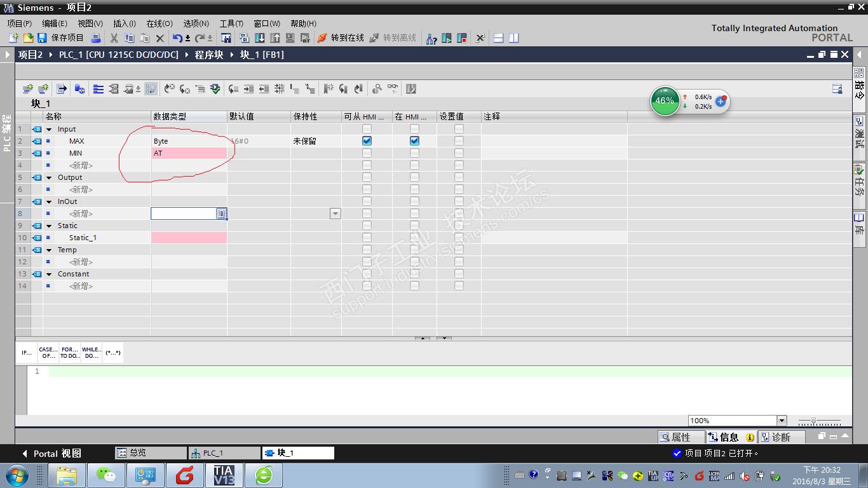The height and width of the screenshot is (488, 868).
Task: Switch to the 诊断 diagnostics tab
Action: pyautogui.click(x=782, y=437)
